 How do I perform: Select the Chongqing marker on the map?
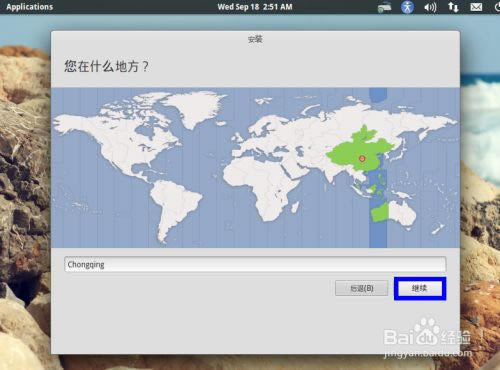[x=362, y=158]
